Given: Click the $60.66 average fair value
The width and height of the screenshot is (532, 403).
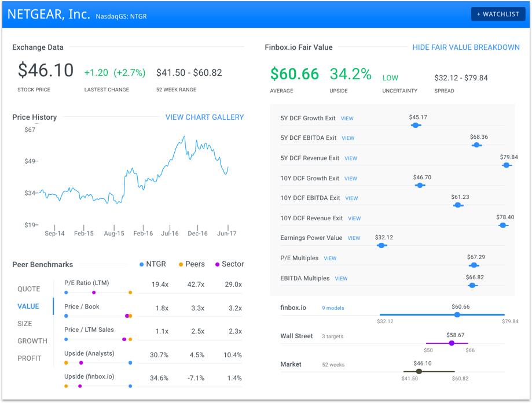Looking at the screenshot, I should coord(295,74).
